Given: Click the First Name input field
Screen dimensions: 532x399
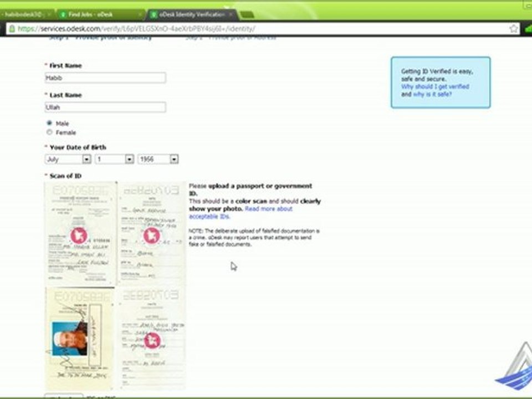Looking at the screenshot, I should [105, 78].
